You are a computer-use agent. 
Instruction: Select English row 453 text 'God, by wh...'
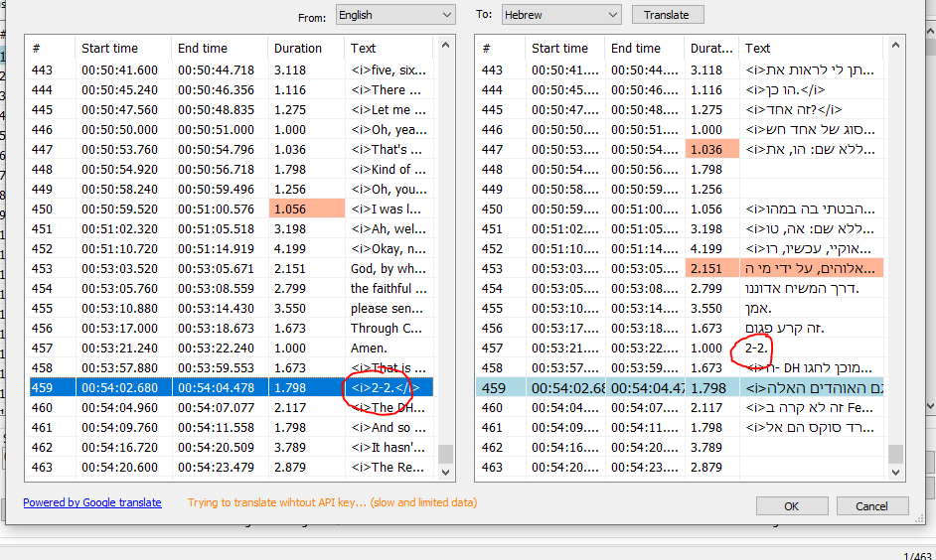click(x=388, y=269)
